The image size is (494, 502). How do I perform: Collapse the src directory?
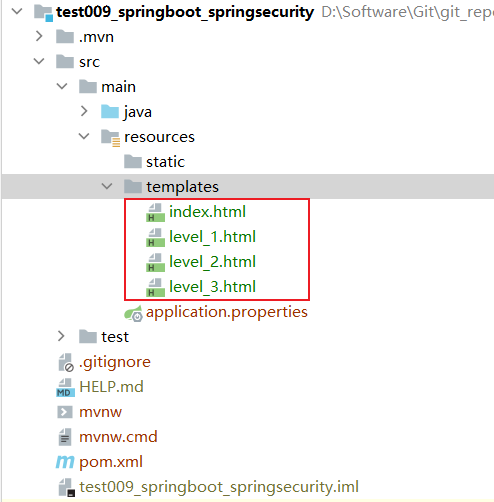click(x=39, y=61)
